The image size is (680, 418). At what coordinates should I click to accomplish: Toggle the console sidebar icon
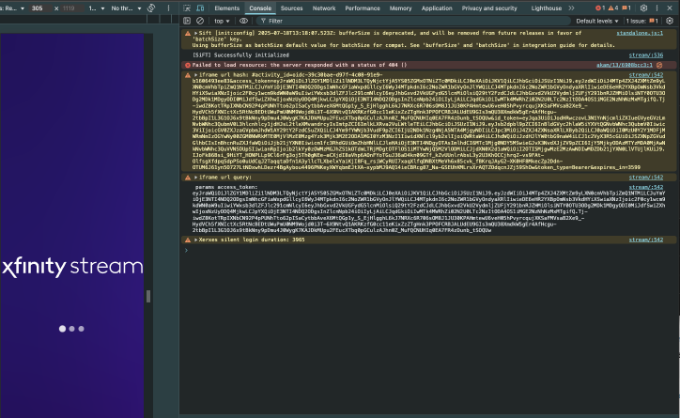pos(187,21)
